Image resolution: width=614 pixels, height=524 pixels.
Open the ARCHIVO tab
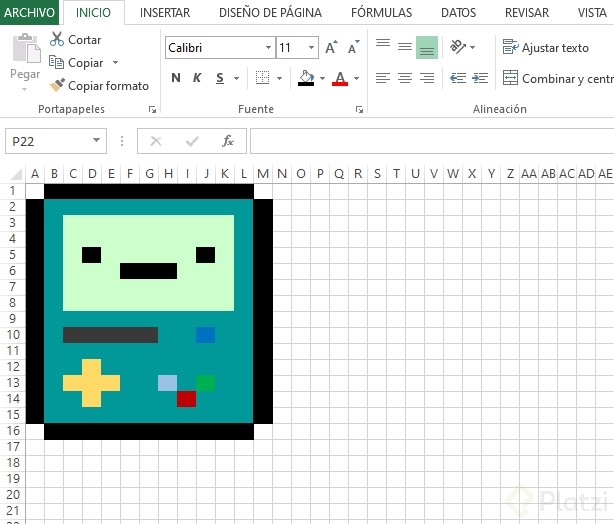tap(29, 13)
